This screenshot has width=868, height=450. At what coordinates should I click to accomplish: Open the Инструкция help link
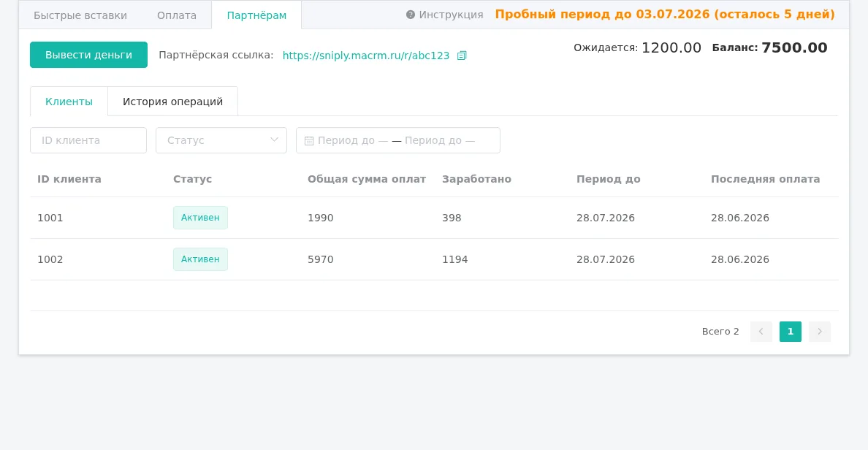(451, 15)
